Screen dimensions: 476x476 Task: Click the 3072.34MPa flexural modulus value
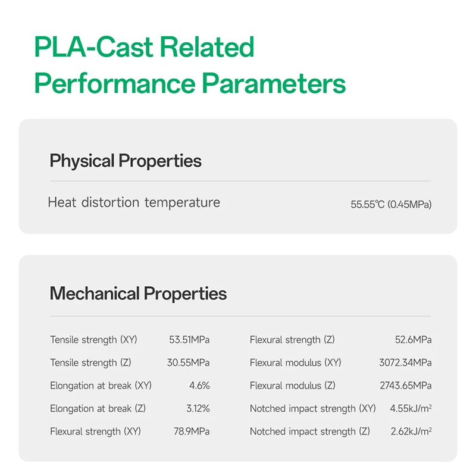tap(405, 362)
